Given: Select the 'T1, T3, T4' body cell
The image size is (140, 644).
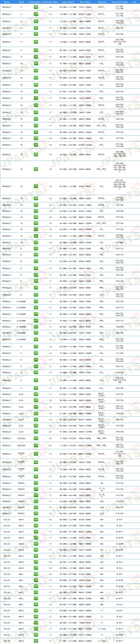Looking at the screenshot, I should 102,489.
